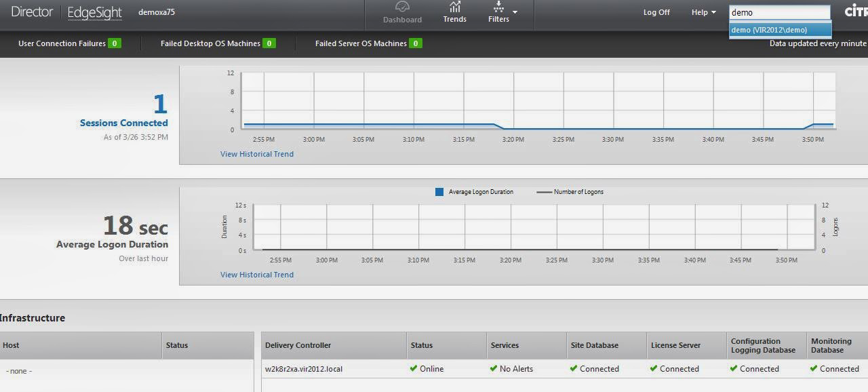
Task: Open the Help dropdown menu
Action: 704,12
